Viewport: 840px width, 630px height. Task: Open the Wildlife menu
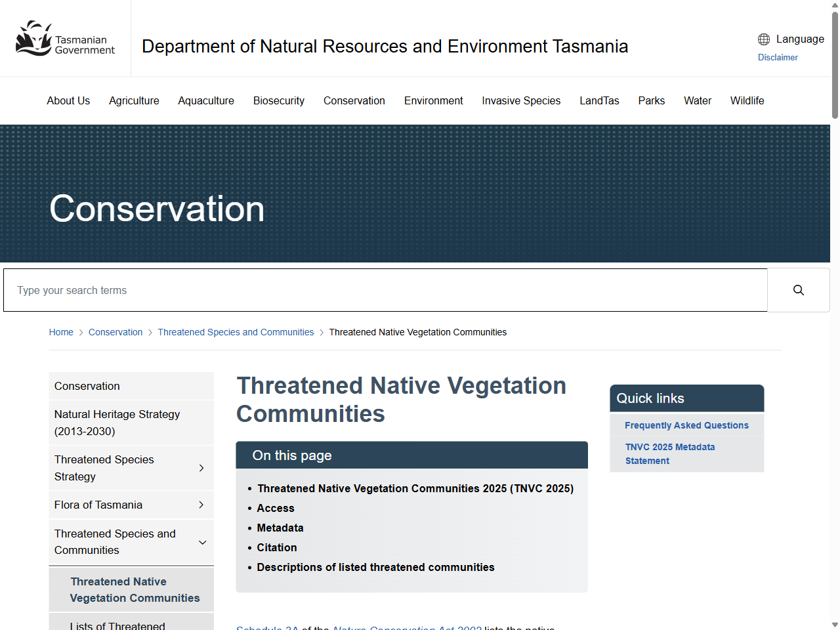(x=747, y=100)
